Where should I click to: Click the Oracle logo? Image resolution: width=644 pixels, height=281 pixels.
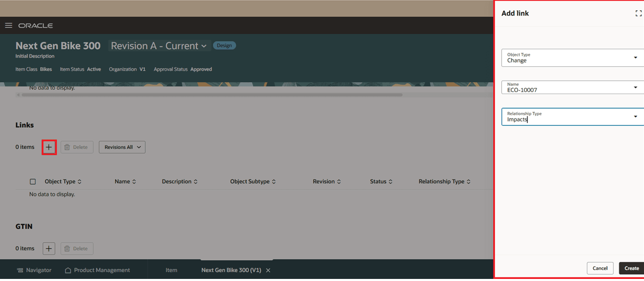coord(36,25)
